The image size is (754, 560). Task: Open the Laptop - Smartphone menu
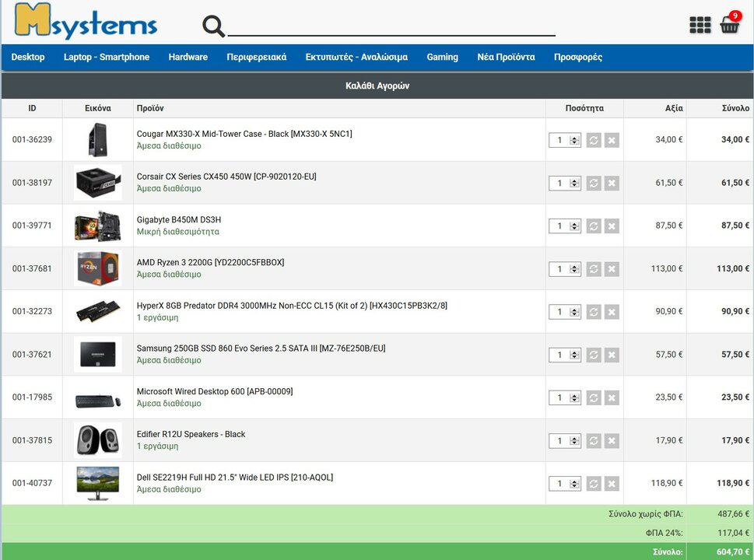click(x=107, y=57)
